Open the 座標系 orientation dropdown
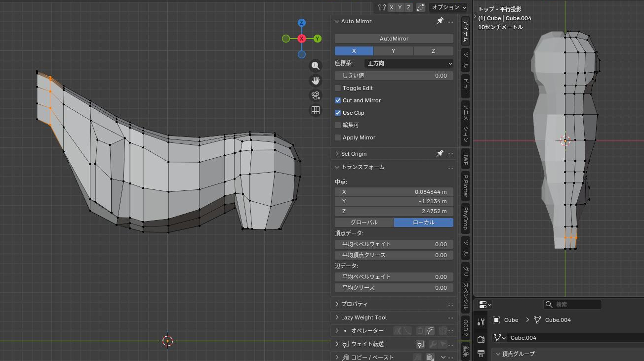This screenshot has width=644, height=361. [x=408, y=63]
